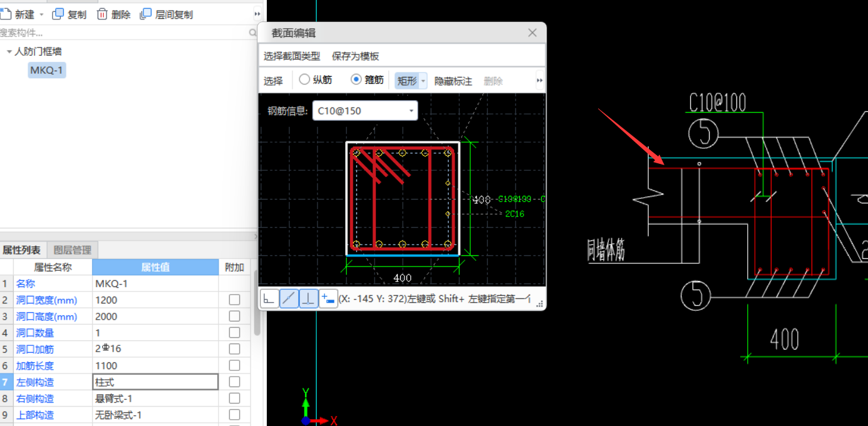Screen dimensions: 868x426
Task: Click the 右侧构造 value 悬臂式-1
Action: pyautogui.click(x=155, y=398)
